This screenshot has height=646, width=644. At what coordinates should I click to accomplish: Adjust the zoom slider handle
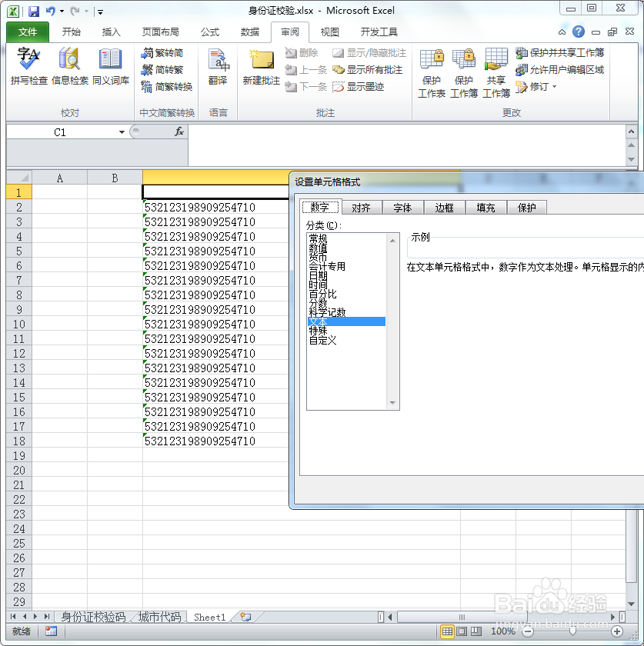pyautogui.click(x=572, y=631)
